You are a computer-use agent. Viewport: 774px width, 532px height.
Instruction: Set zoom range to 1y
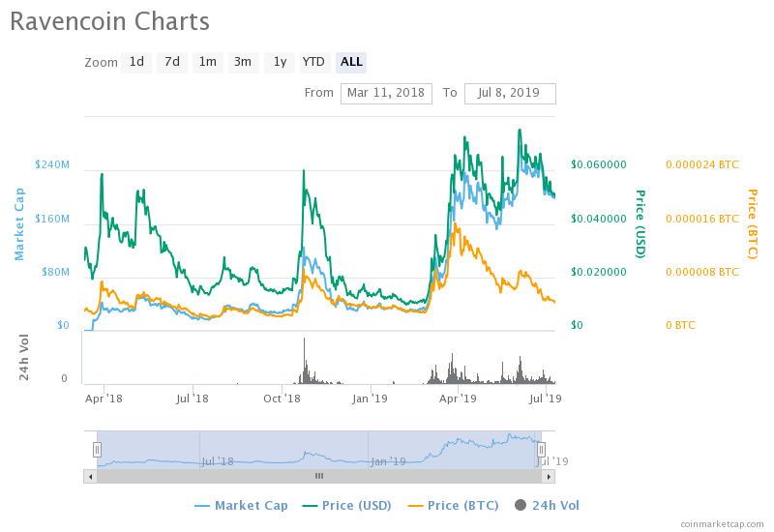pos(280,62)
